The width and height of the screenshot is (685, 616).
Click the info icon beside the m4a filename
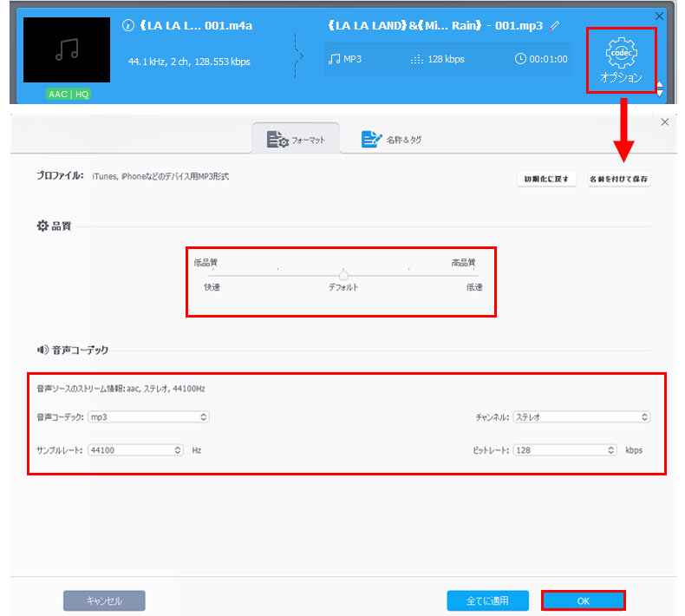[x=128, y=26]
